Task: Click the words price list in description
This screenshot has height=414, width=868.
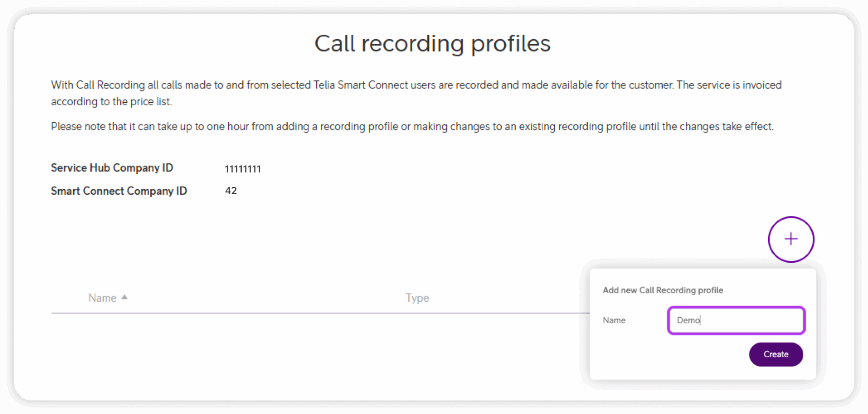Action: pyautogui.click(x=150, y=101)
